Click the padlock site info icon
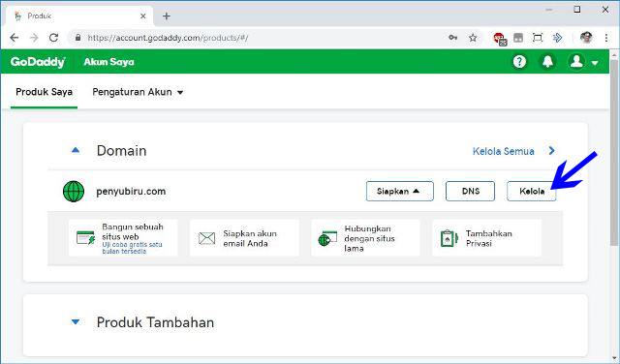Image resolution: width=620 pixels, height=364 pixels. 77,38
